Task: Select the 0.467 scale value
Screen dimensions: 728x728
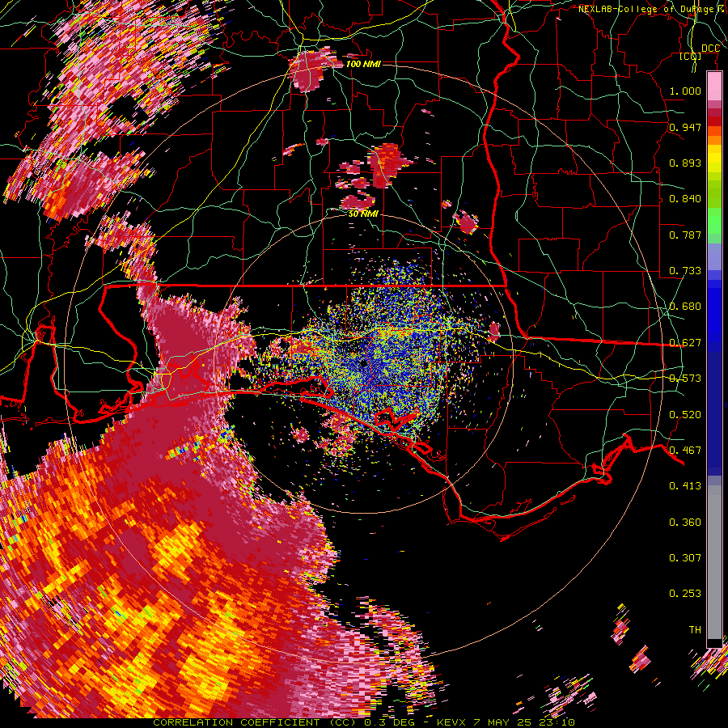Action: [x=685, y=451]
